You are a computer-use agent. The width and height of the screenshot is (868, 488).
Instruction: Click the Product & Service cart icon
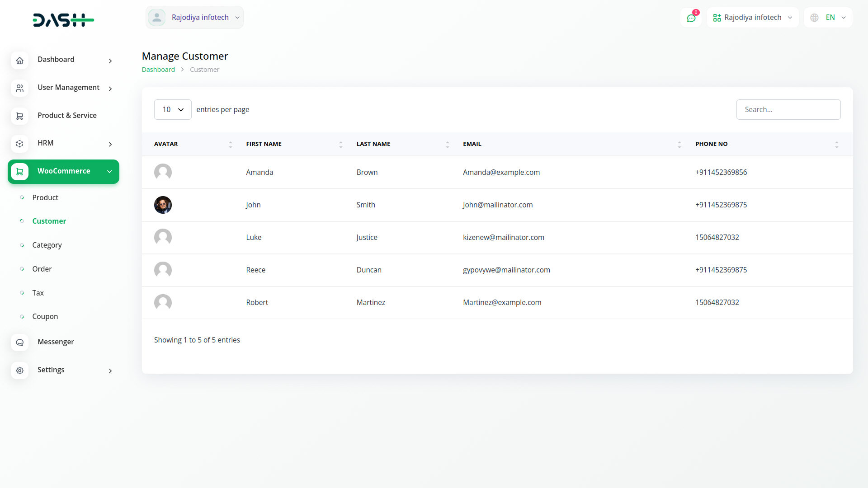coord(19,116)
